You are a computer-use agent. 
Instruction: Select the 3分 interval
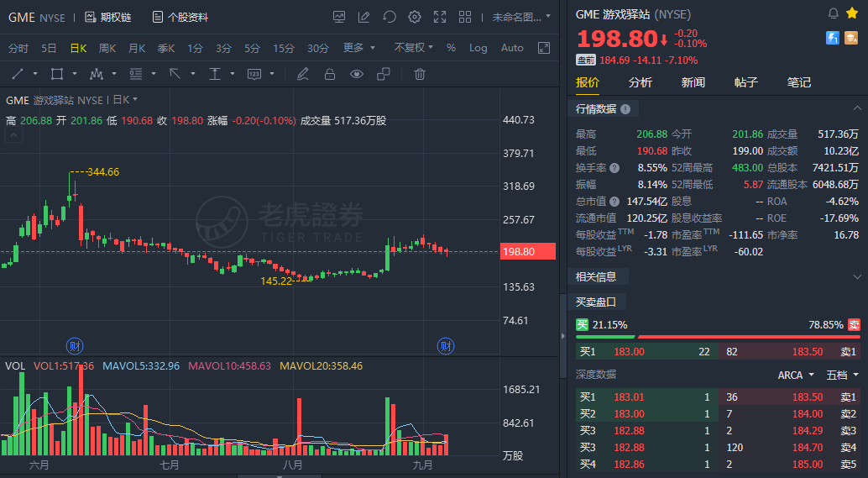click(223, 48)
